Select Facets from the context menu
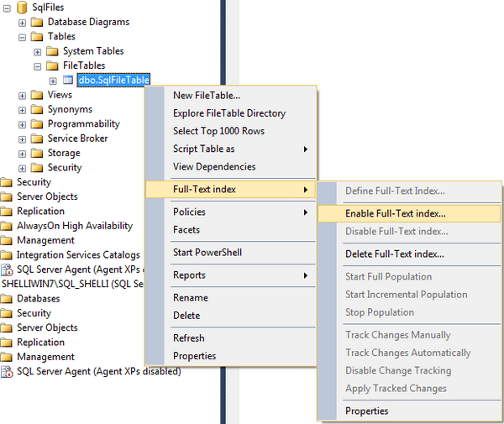This screenshot has height=424, width=504. point(230,230)
